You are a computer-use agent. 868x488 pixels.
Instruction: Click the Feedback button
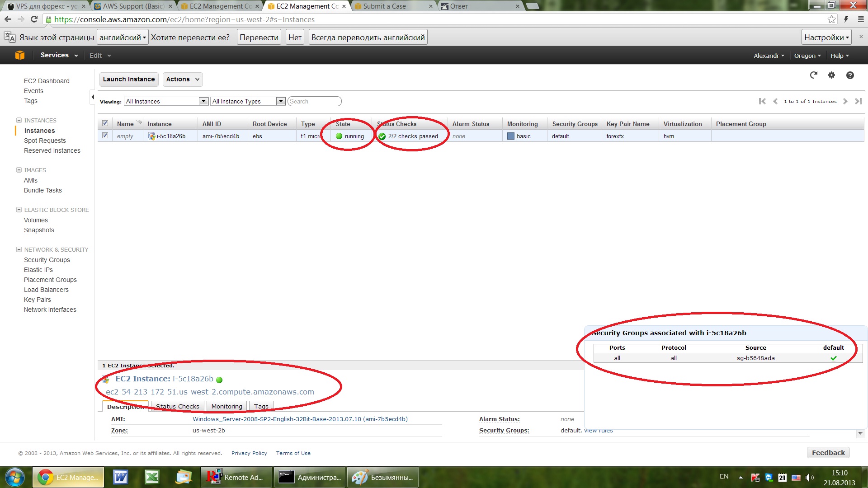(828, 453)
